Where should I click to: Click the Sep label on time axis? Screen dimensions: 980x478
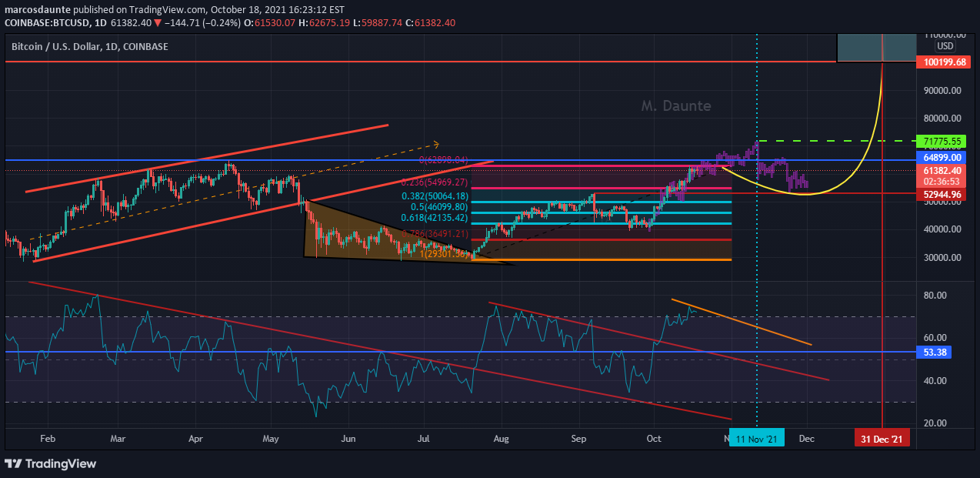click(579, 439)
